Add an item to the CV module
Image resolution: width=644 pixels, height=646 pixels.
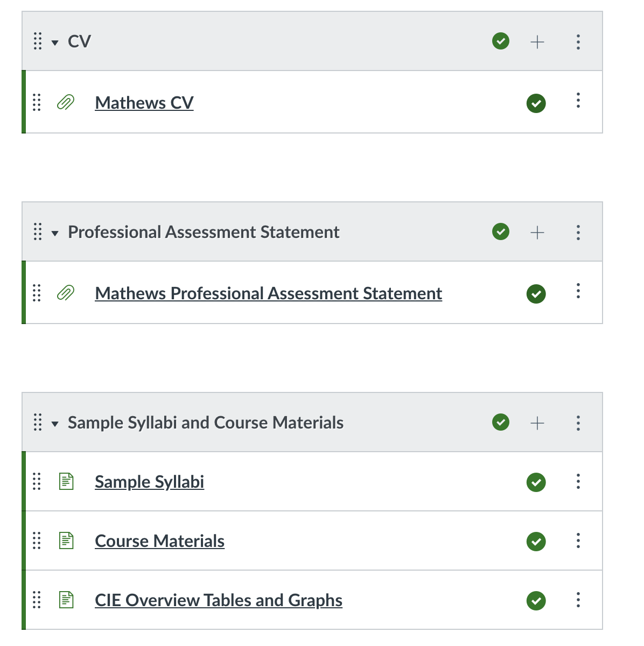tap(537, 42)
